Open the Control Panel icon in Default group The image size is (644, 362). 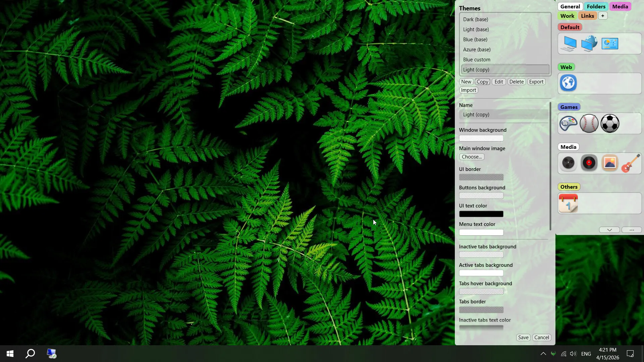click(610, 44)
